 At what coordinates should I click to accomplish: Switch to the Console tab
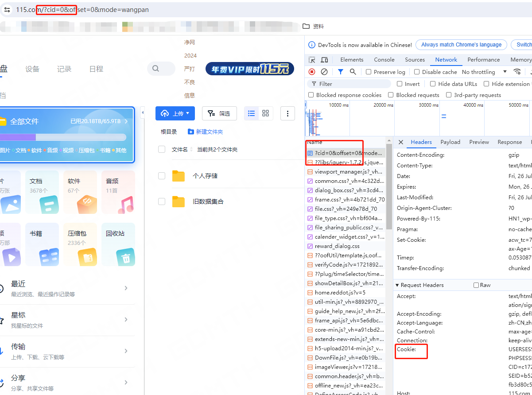(384, 60)
